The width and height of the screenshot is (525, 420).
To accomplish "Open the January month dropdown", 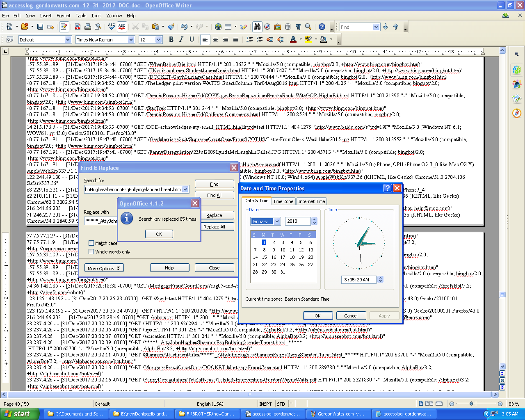I will 277,221.
